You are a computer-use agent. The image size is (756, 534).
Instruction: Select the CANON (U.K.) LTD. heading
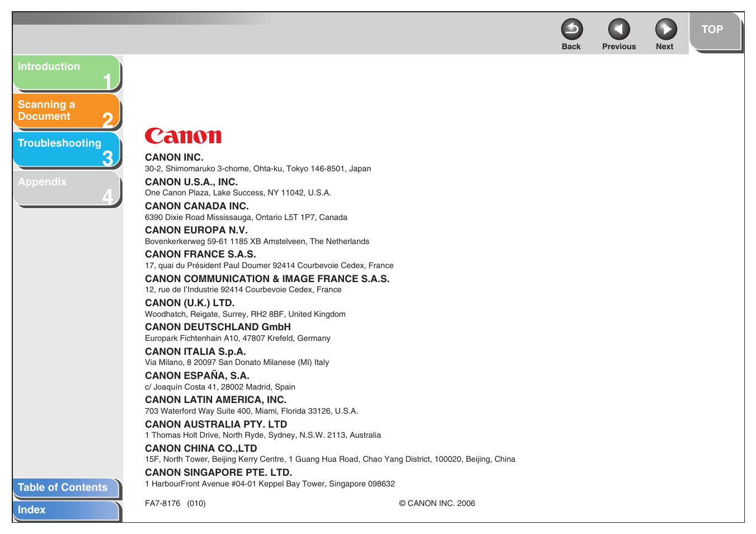coord(190,303)
